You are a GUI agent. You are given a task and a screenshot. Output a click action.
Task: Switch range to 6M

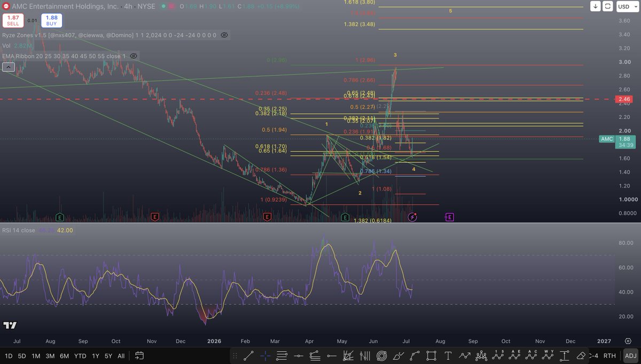pos(64,355)
